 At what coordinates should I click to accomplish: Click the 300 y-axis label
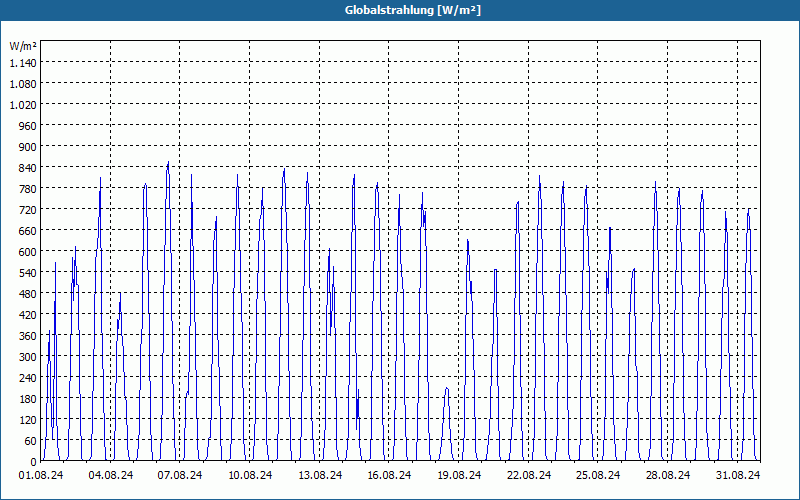[28, 357]
